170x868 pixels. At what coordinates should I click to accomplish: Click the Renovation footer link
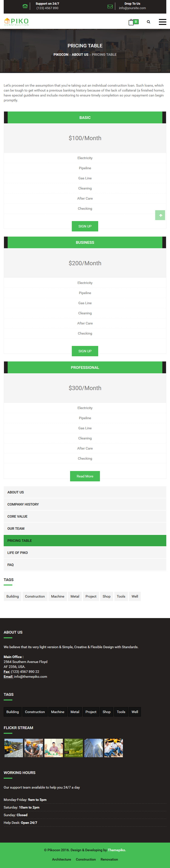point(109,860)
